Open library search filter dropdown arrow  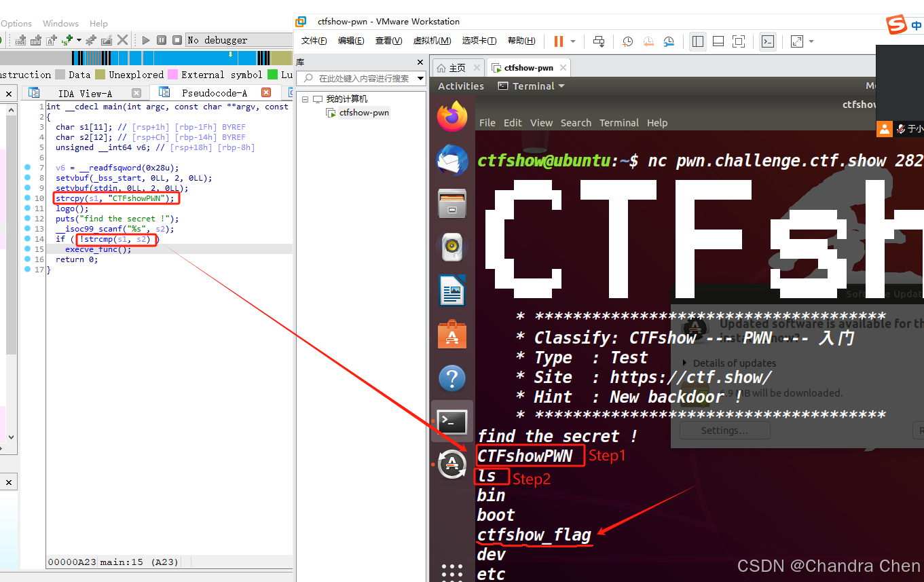coord(420,78)
